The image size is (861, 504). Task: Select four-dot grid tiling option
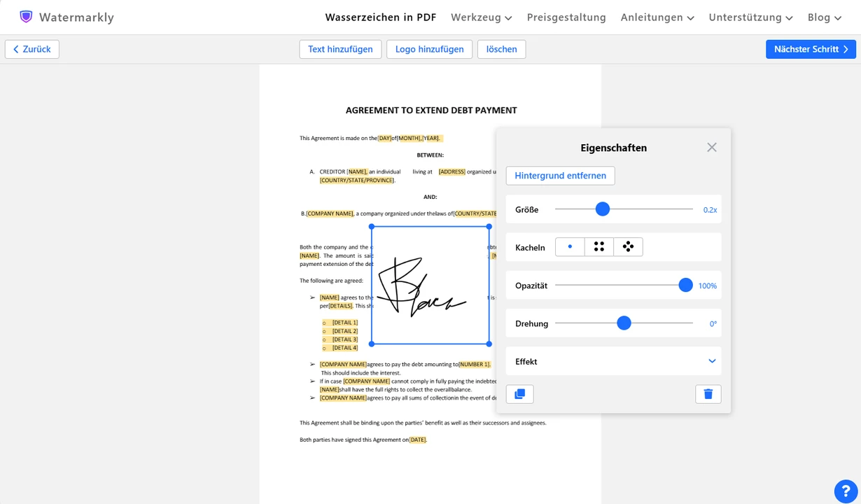pos(599,247)
